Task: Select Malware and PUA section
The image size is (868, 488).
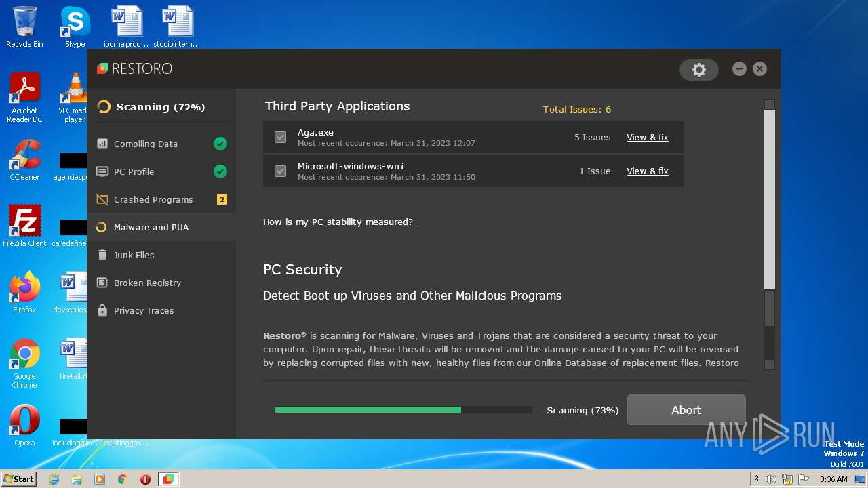Action: 161,227
